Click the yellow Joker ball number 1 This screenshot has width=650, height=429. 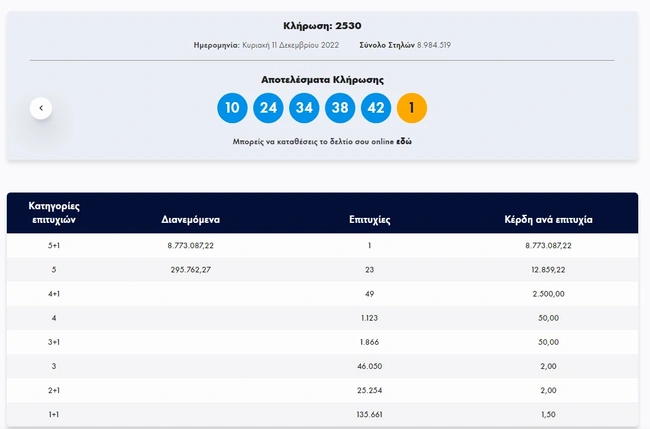click(412, 107)
